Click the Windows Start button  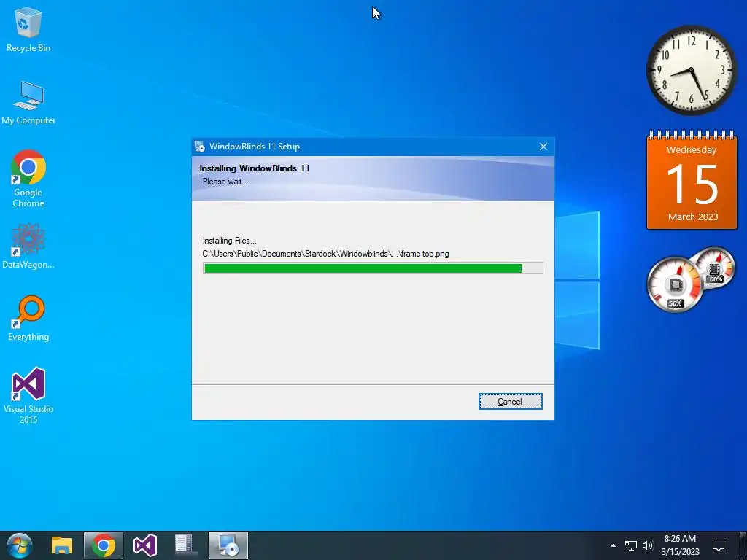click(20, 545)
